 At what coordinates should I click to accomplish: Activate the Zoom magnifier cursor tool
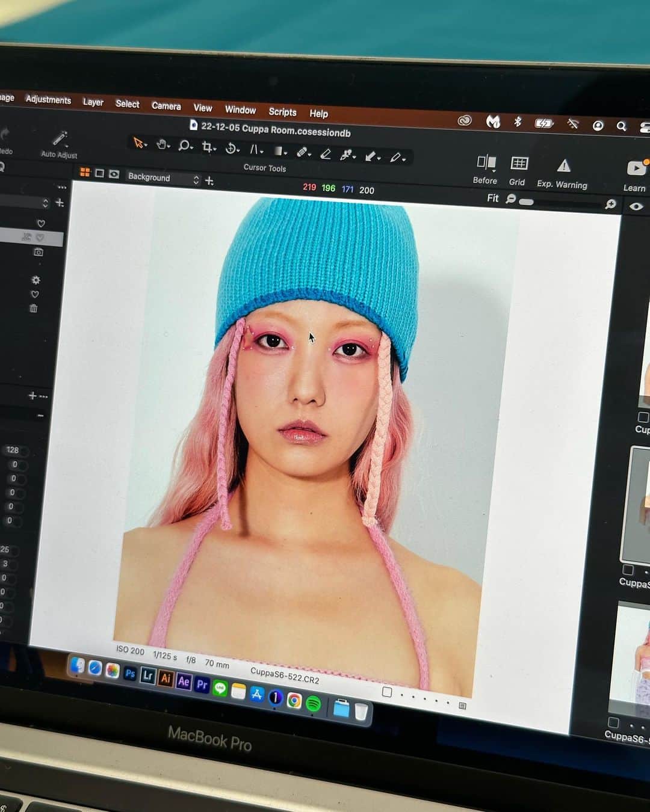(184, 146)
